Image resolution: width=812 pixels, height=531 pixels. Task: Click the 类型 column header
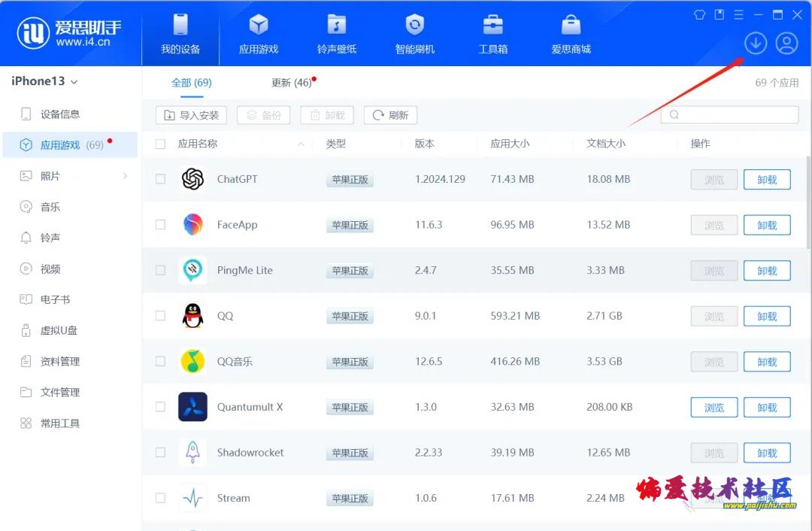(x=335, y=144)
